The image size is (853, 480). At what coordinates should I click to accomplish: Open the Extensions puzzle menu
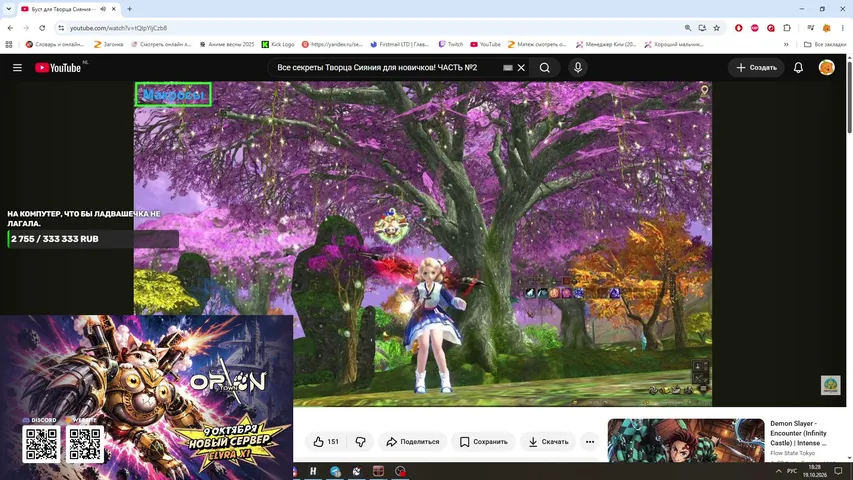click(x=787, y=28)
